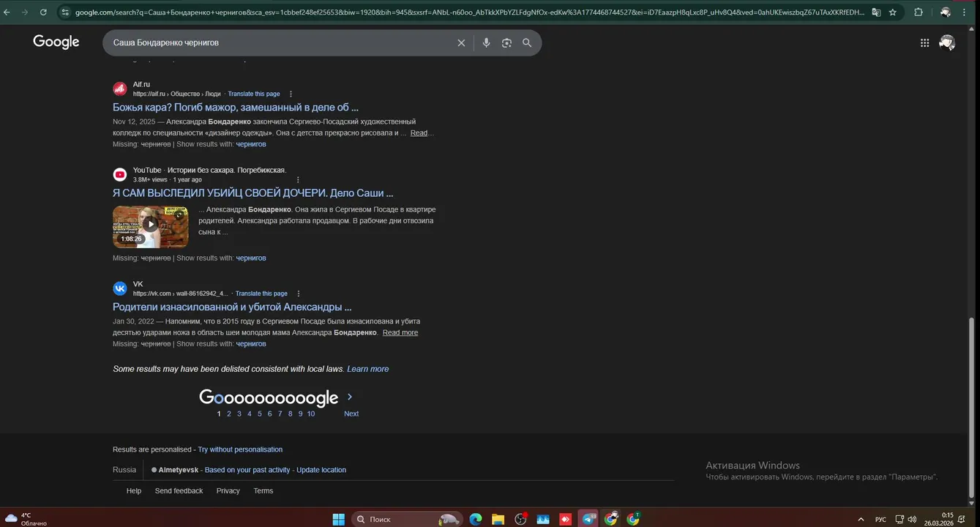Click 'Send feedback' in footer
The height and width of the screenshot is (527, 980).
pos(179,490)
